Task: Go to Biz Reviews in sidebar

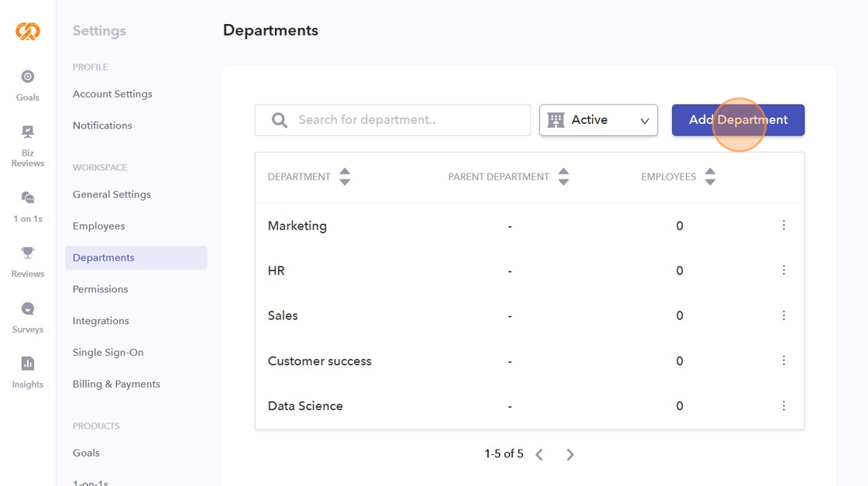Action: click(x=28, y=133)
